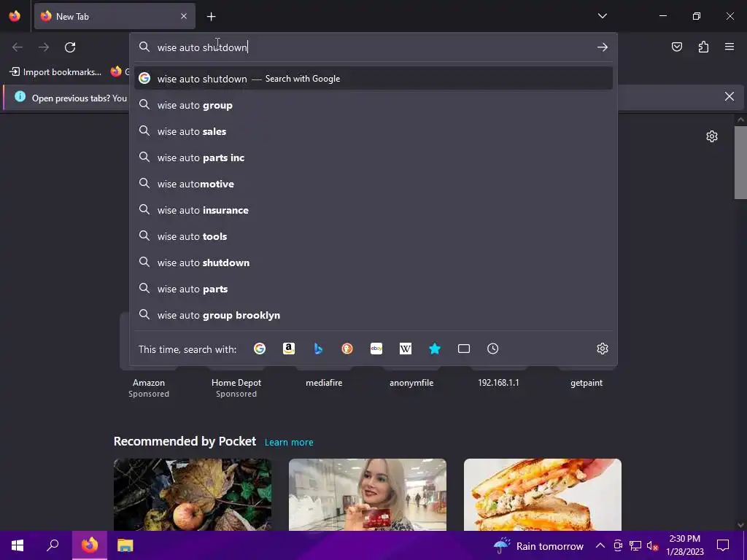Open Pocket story with woman holding card
Screen dimensions: 747x560
(368, 494)
